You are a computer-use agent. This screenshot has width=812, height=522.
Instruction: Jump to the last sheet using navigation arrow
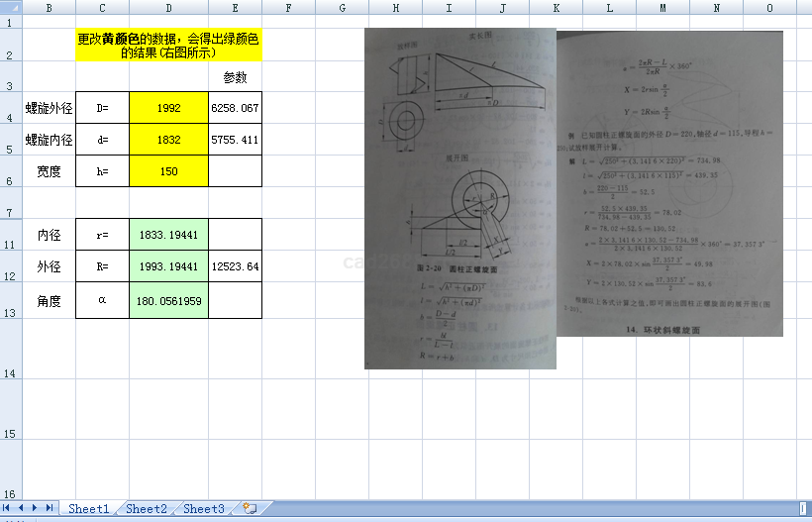50,508
